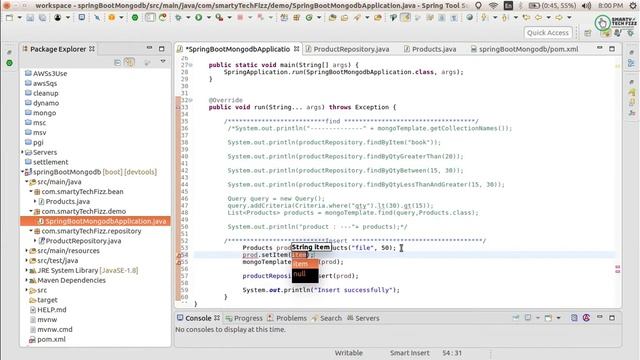Open the Problems view tab
The height and width of the screenshot is (360, 640).
tap(287, 318)
